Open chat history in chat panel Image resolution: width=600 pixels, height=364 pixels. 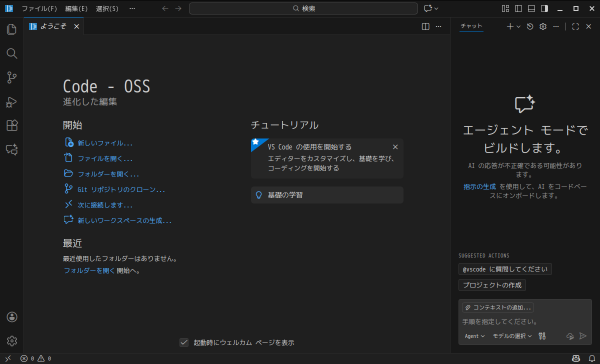pyautogui.click(x=530, y=26)
